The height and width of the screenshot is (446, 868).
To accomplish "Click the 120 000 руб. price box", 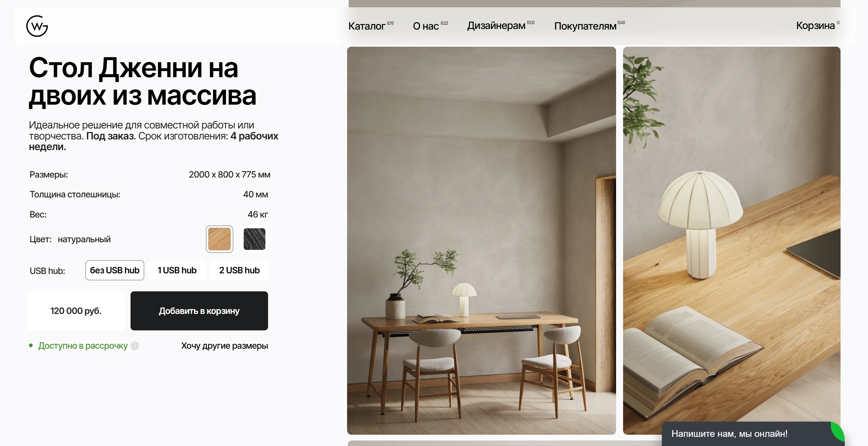I will pos(76,311).
